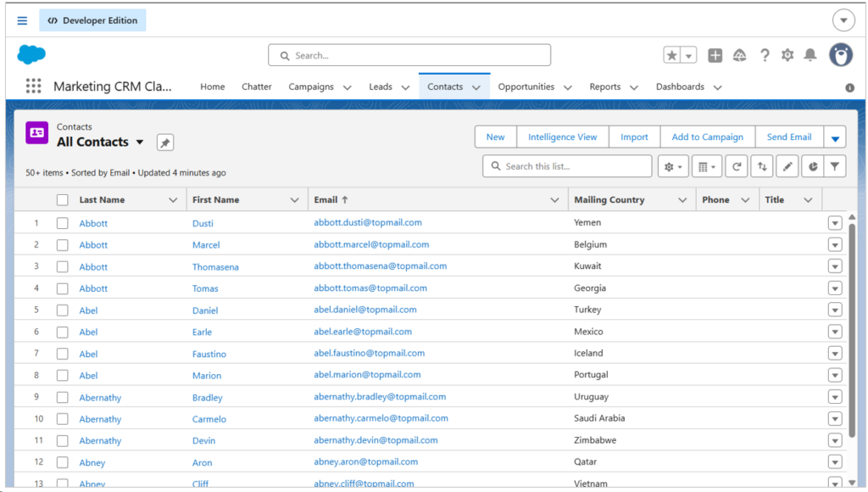Open List View Controls gear

(x=673, y=166)
